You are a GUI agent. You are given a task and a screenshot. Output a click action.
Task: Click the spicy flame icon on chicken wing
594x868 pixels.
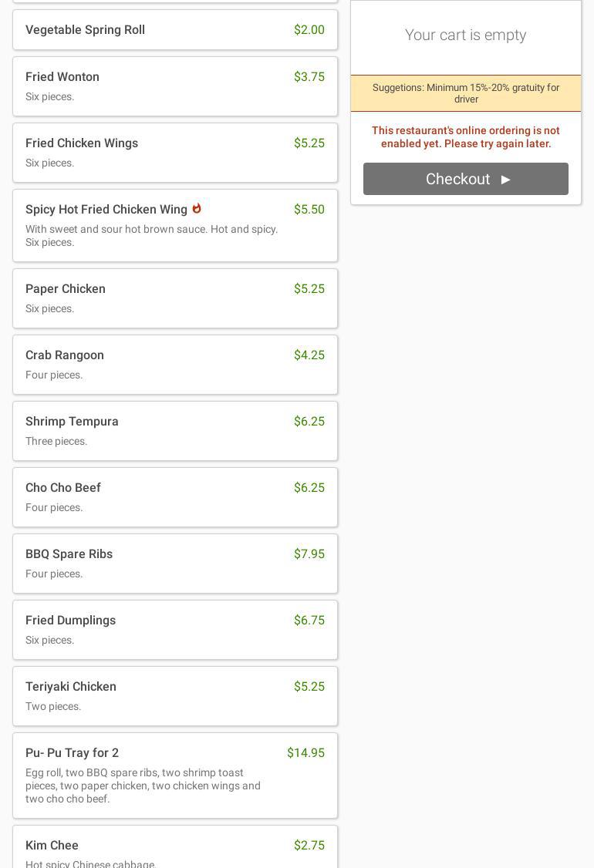click(x=197, y=209)
